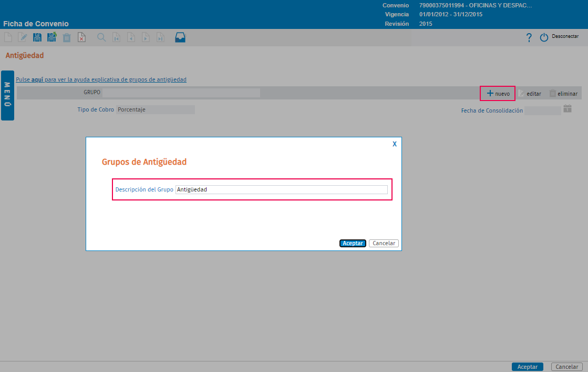Click the Revisión value '2015'
The image size is (588, 372).
[x=426, y=24]
